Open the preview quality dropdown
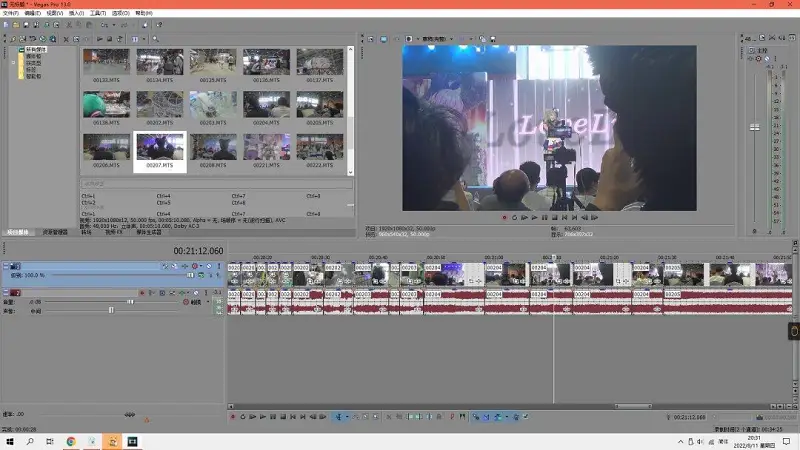Viewport: 800px width, 450px height. pos(437,39)
